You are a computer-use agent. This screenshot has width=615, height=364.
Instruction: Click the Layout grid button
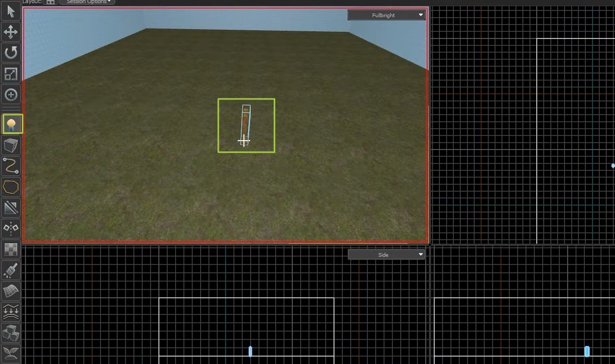[x=50, y=2]
